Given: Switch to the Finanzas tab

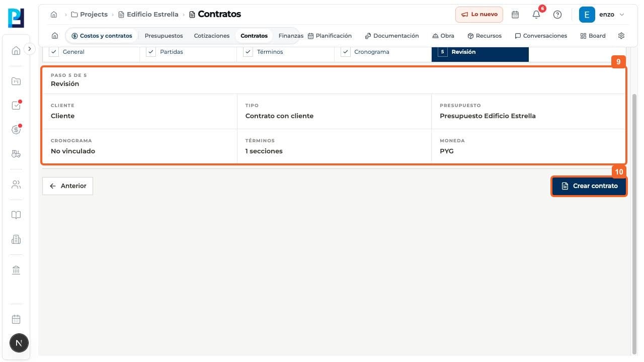Looking at the screenshot, I should coord(291,36).
